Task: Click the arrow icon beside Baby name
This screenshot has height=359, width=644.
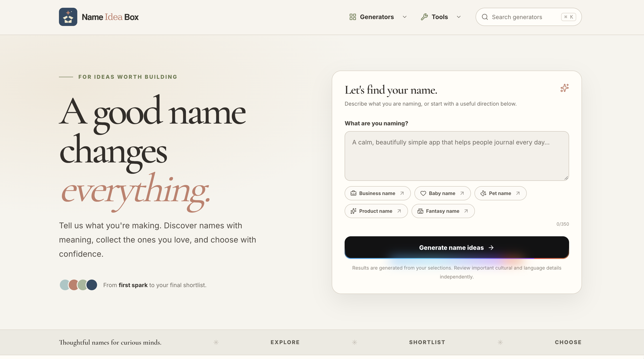Action: [x=462, y=193]
